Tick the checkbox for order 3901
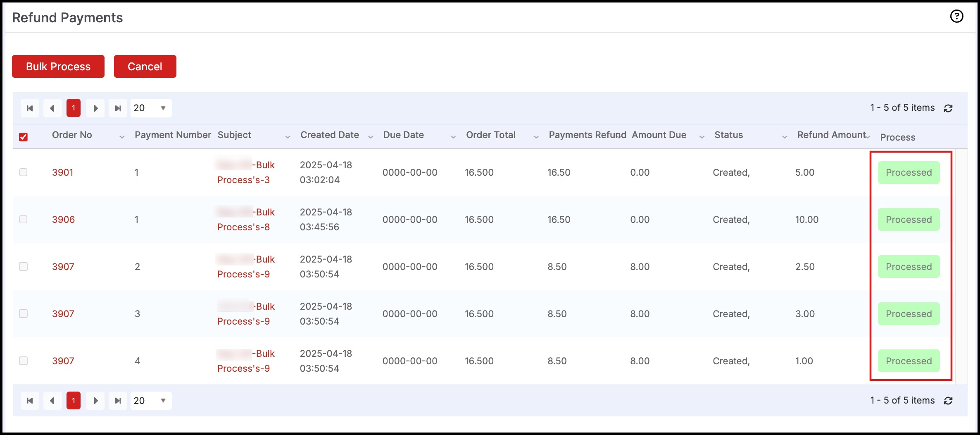 [24, 172]
